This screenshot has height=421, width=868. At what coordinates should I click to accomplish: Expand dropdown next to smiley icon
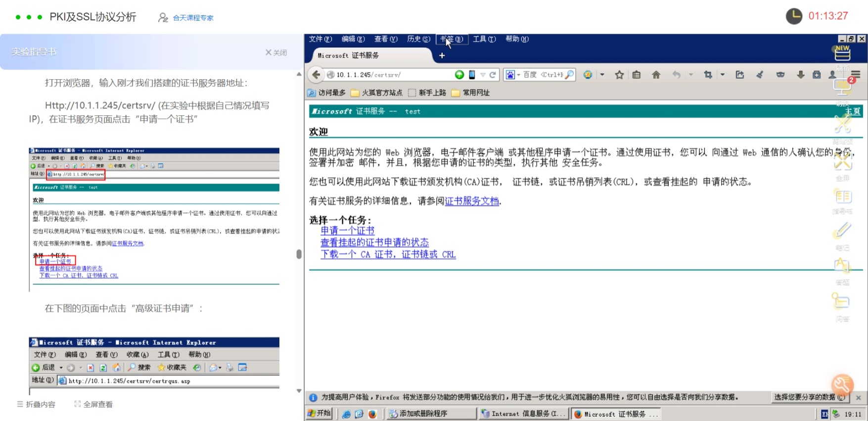[x=602, y=75]
